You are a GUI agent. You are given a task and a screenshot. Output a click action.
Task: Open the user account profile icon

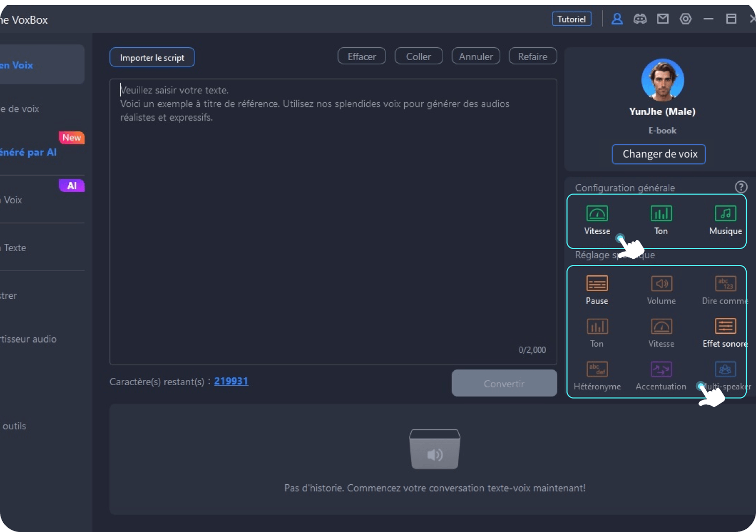[x=617, y=19]
